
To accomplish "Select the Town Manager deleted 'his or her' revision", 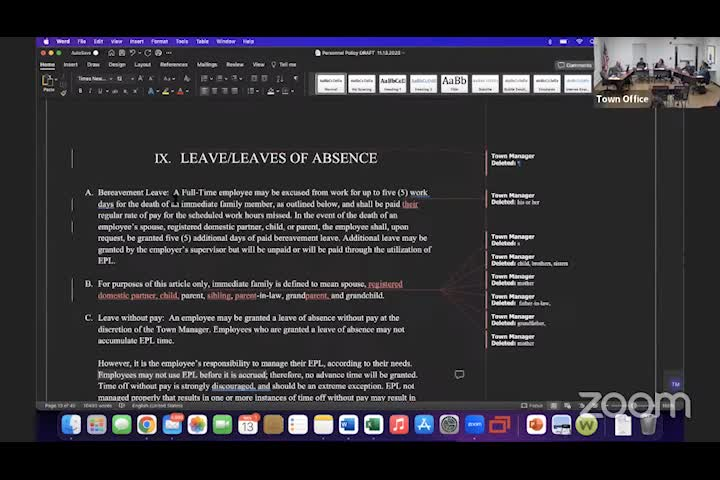I will [x=515, y=199].
